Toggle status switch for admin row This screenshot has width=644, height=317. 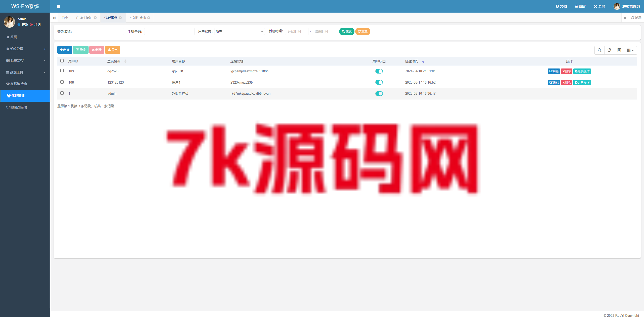click(x=379, y=94)
